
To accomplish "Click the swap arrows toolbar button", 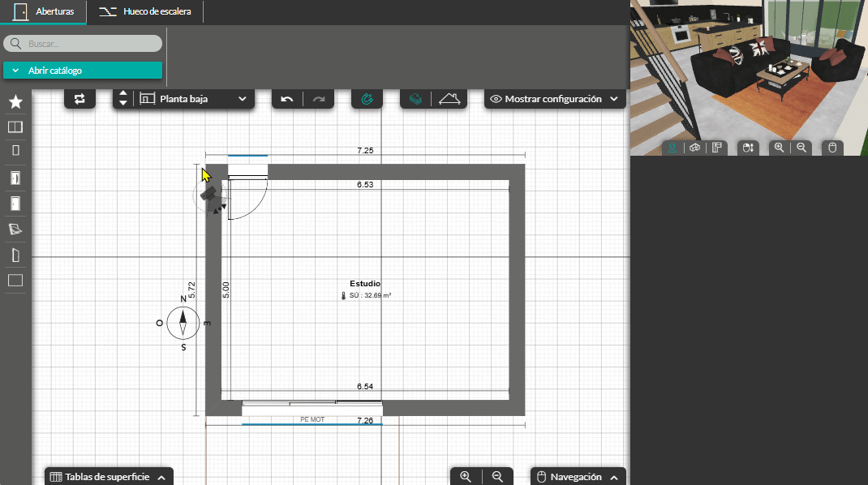I will pos(79,99).
